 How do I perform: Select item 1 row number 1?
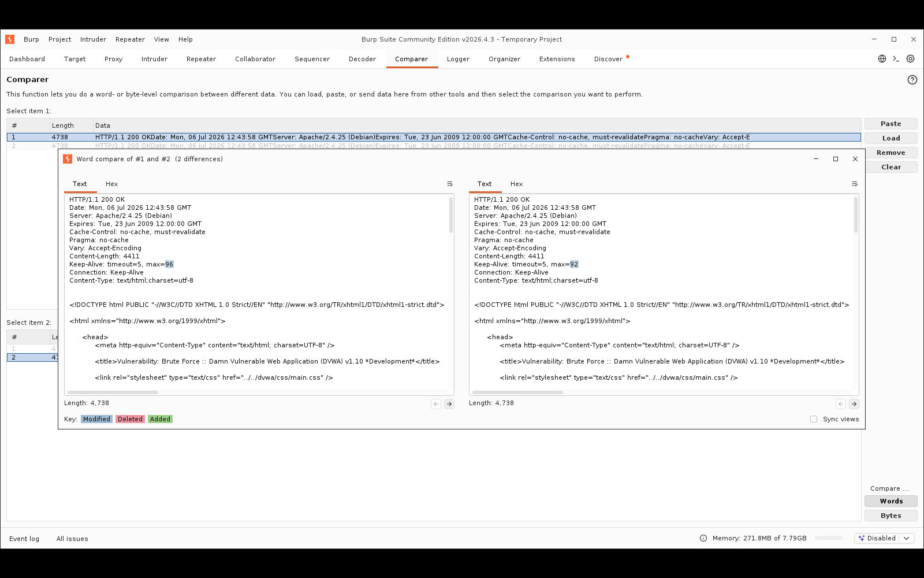(x=434, y=138)
